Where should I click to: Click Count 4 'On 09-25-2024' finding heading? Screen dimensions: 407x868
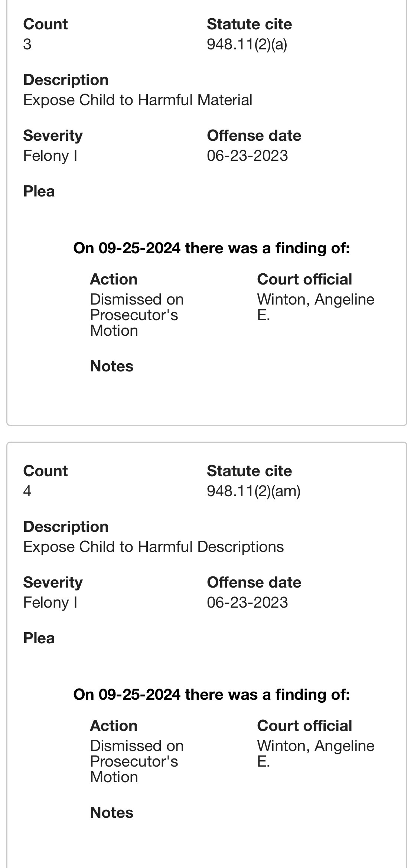pos(212,694)
